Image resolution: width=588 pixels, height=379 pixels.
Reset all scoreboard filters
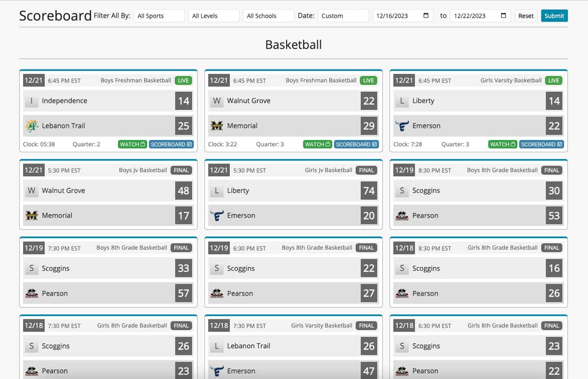tap(526, 15)
